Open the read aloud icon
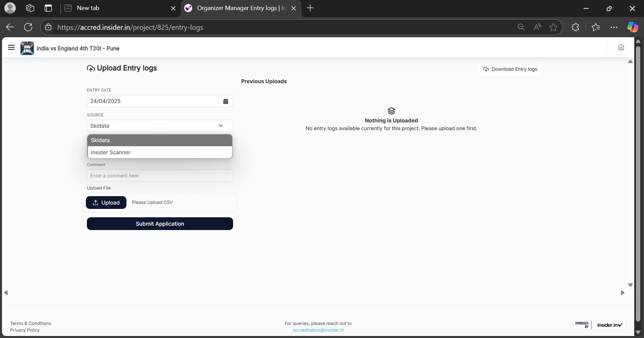The image size is (644, 338). pyautogui.click(x=537, y=27)
